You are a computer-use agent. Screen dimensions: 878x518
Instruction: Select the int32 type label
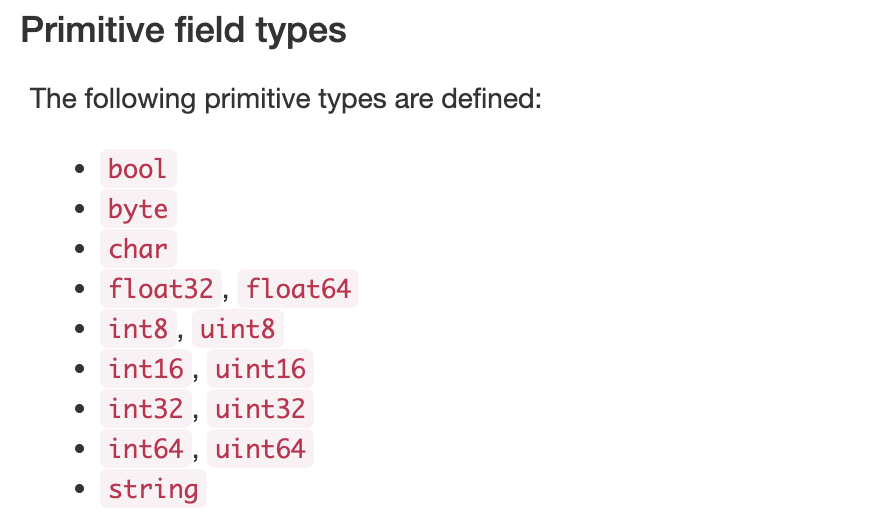(146, 408)
